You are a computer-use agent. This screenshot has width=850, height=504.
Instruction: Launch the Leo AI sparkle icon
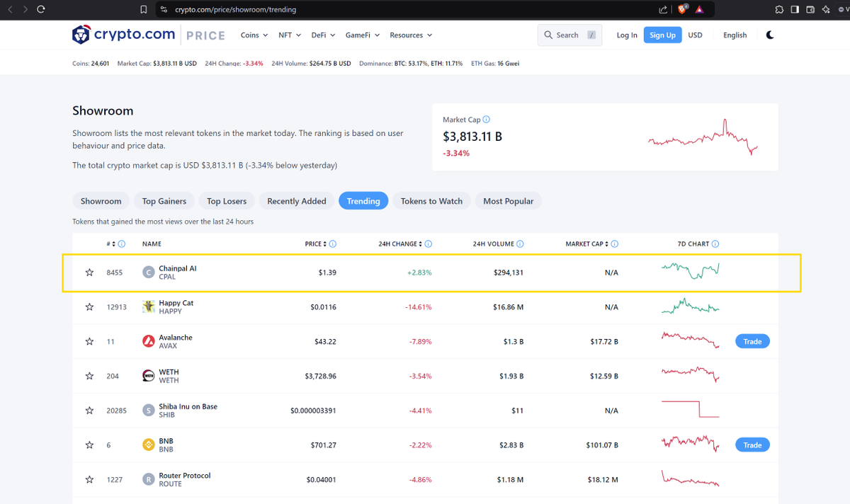pyautogui.click(x=826, y=9)
